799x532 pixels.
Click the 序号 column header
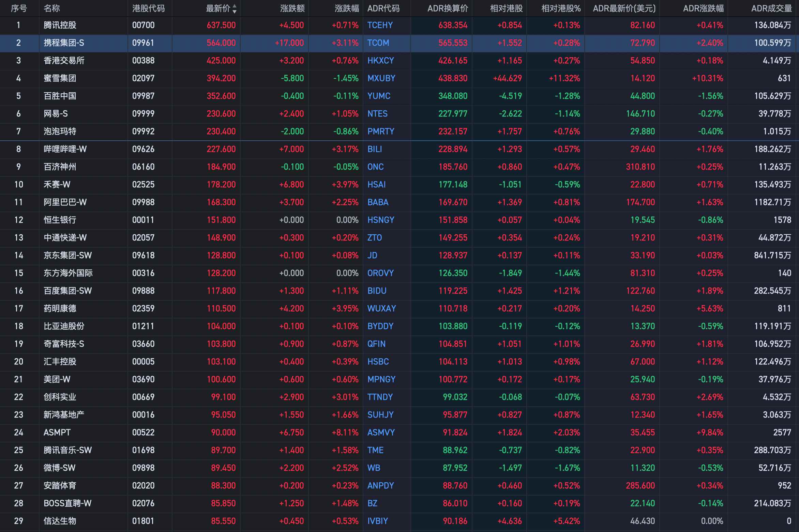(x=19, y=9)
